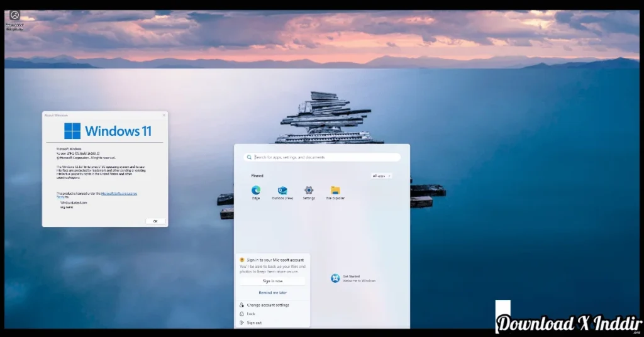Click the Microsoft Windows version line
This screenshot has width=644, height=337.
pyautogui.click(x=78, y=153)
